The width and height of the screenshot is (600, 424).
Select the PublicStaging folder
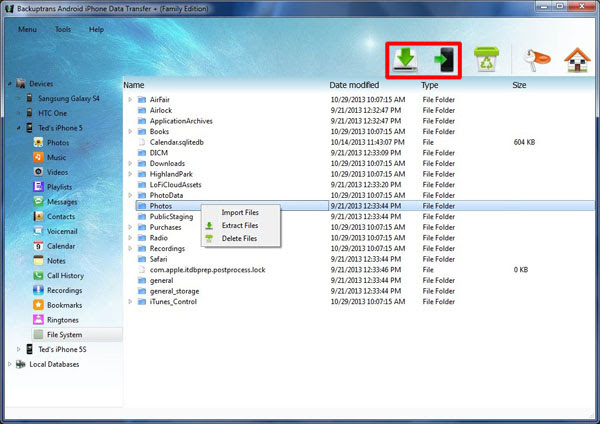click(171, 217)
